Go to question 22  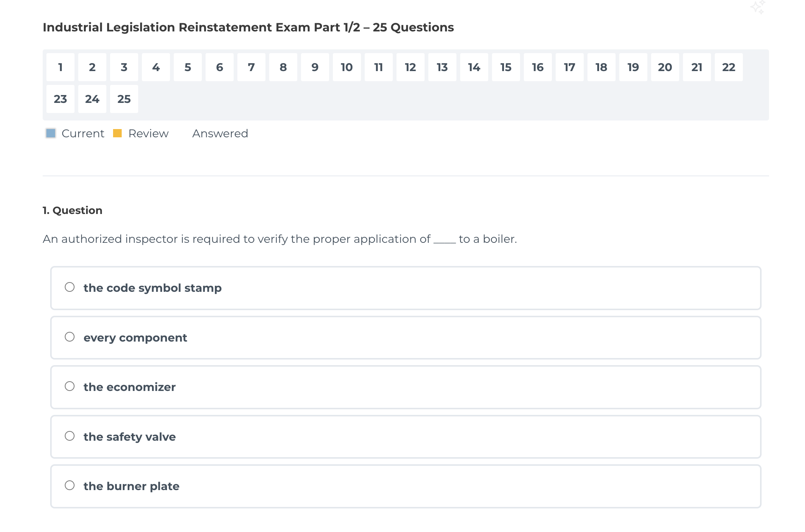click(x=729, y=67)
